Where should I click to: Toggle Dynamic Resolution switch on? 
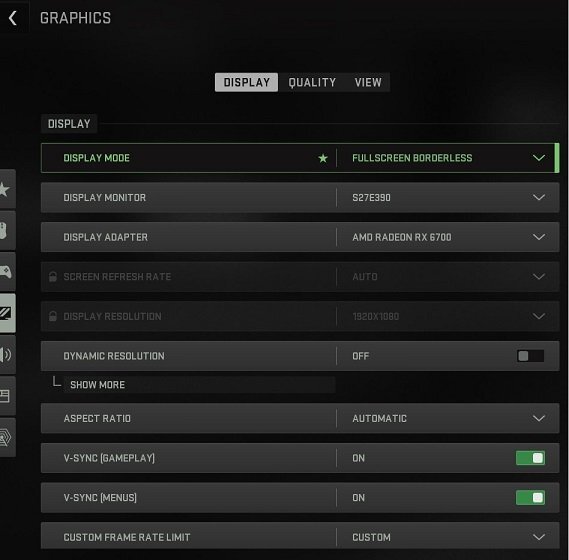click(530, 356)
